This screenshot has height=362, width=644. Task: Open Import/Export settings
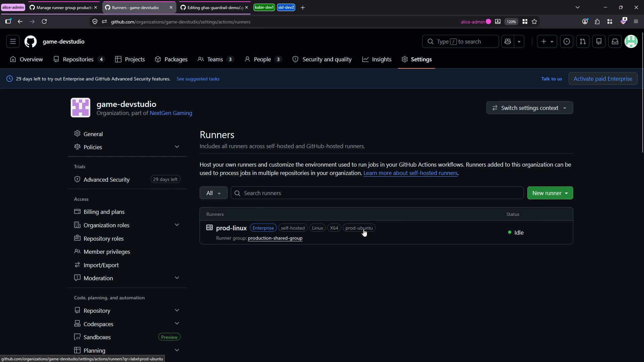[x=127, y=265]
